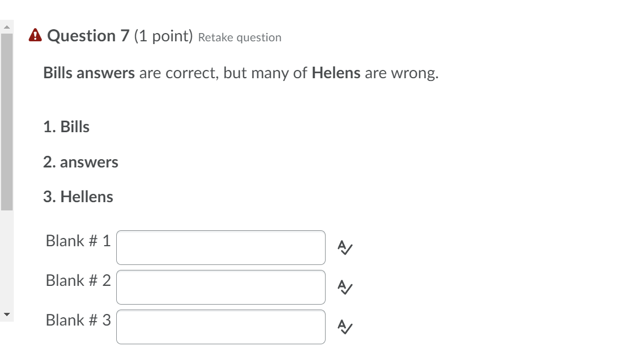Click the spell check icon for Blank # 3

pos(345,327)
